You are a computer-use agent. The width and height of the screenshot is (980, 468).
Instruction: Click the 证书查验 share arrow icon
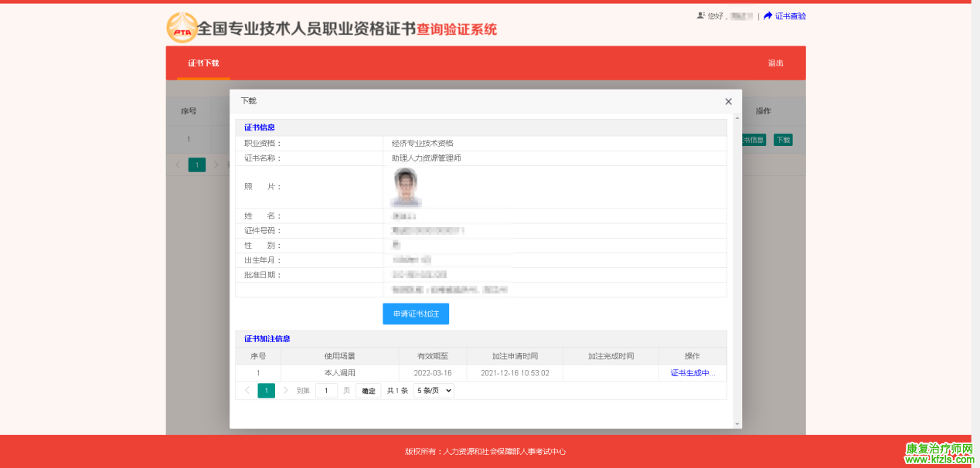click(x=767, y=15)
